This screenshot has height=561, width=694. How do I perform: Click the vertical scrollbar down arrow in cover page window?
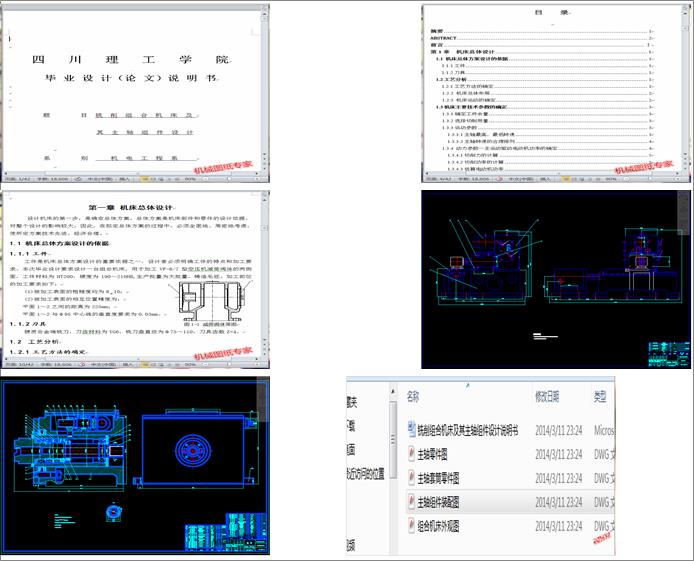click(x=265, y=156)
